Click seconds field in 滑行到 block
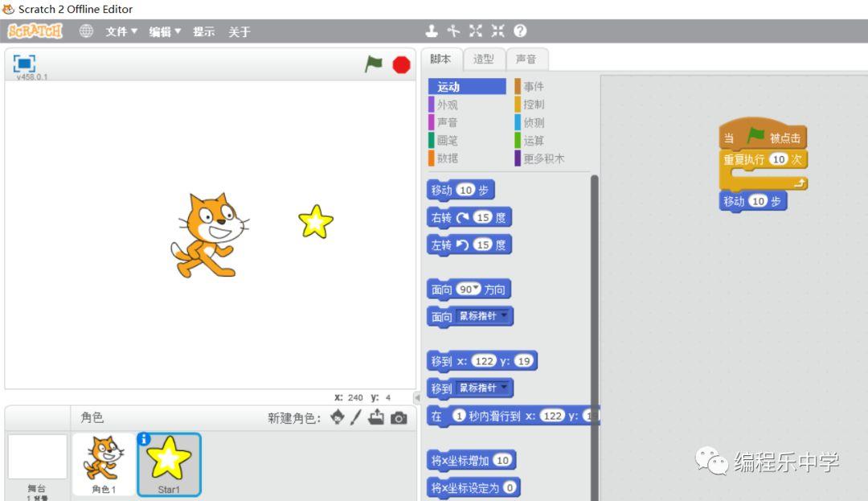The height and width of the screenshot is (501, 868). tap(460, 416)
